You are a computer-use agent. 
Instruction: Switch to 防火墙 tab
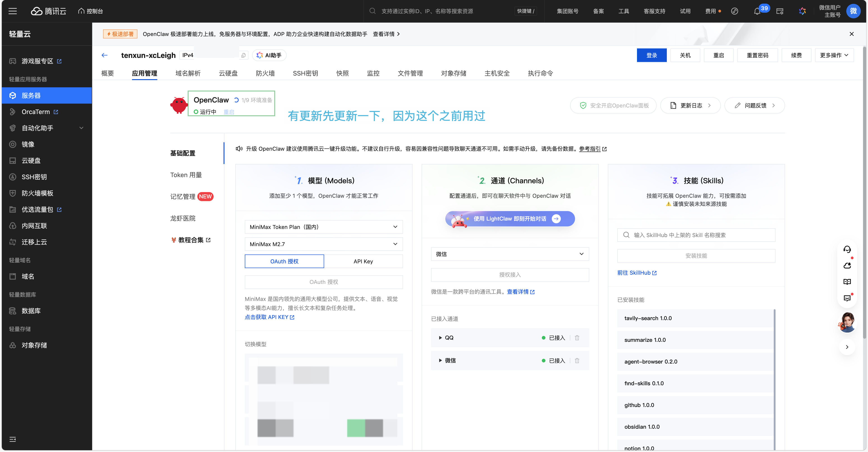(x=265, y=73)
